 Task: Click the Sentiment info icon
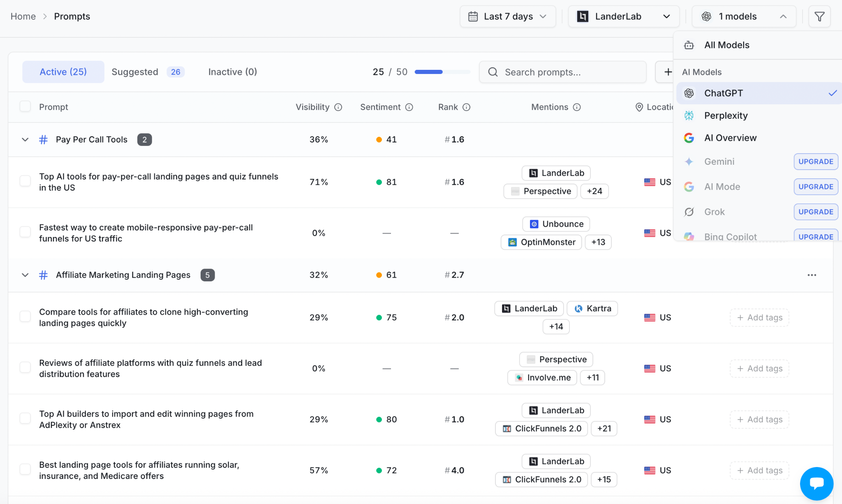point(409,107)
